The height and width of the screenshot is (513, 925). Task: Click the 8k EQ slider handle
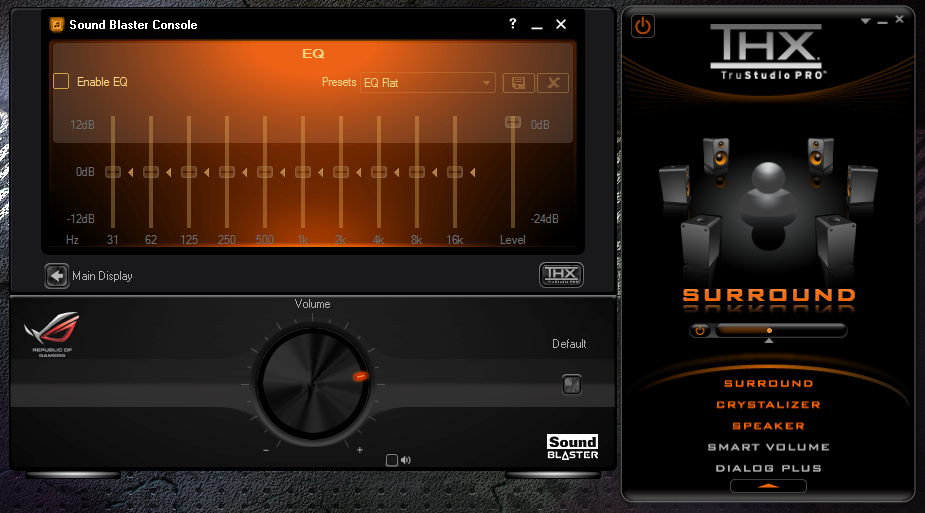click(416, 172)
